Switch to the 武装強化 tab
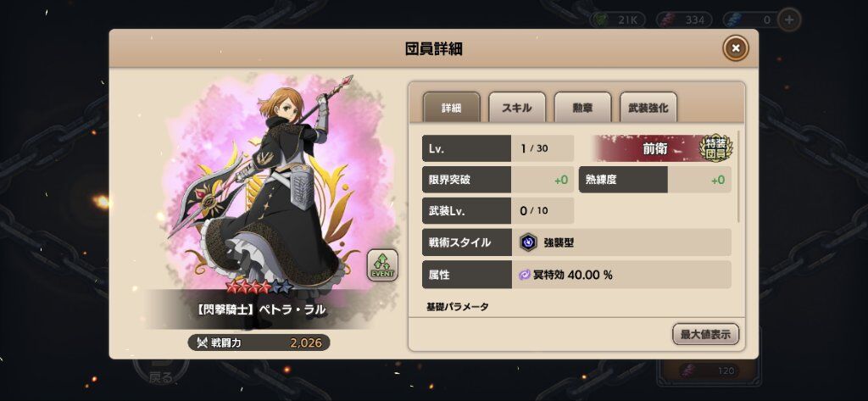868x401 pixels. coord(648,108)
